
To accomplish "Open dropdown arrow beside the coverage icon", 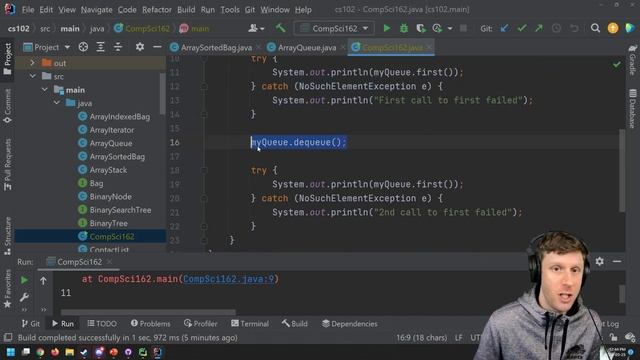I will [450, 29].
